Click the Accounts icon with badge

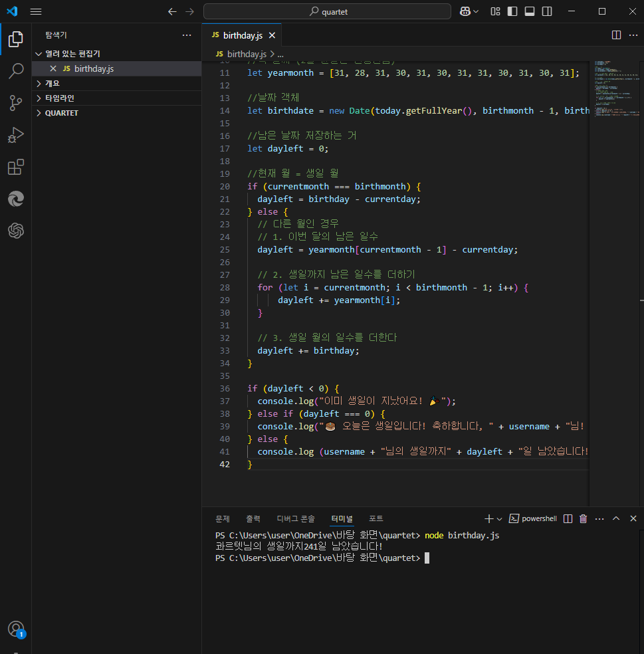tap(16, 629)
